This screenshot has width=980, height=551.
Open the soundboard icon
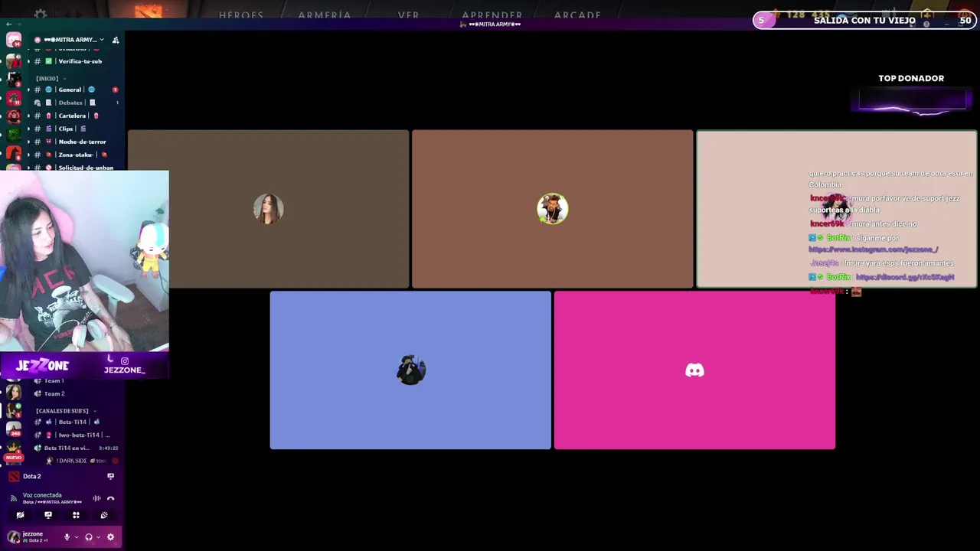pyautogui.click(x=104, y=515)
